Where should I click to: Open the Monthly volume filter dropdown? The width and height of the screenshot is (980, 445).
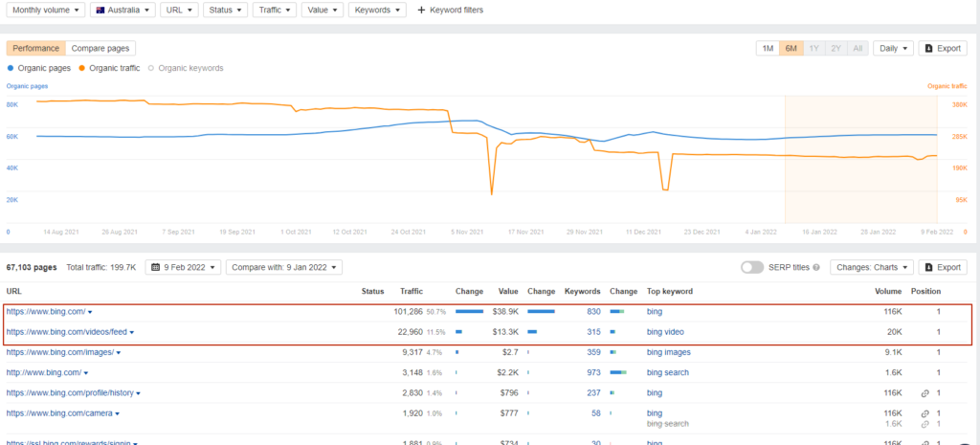click(46, 10)
